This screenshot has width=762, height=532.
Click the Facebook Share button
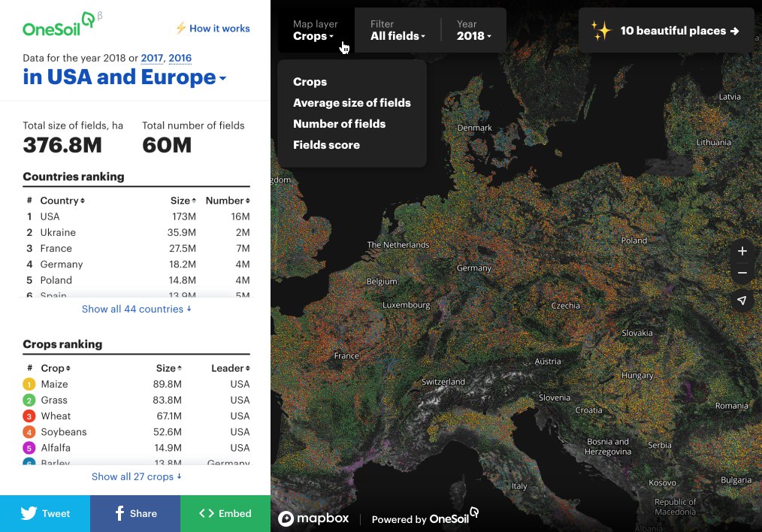click(x=135, y=513)
